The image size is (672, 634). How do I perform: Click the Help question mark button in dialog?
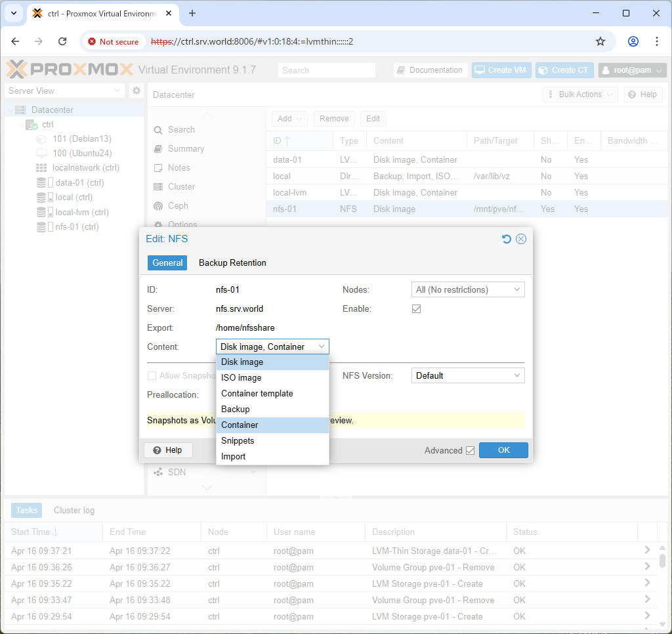tap(168, 450)
